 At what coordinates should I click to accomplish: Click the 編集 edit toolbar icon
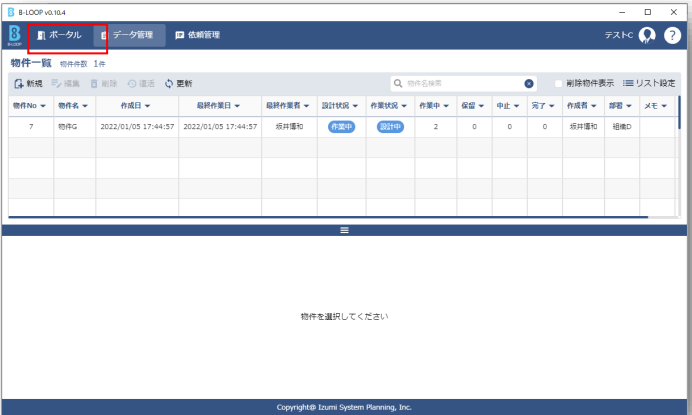tap(59, 83)
